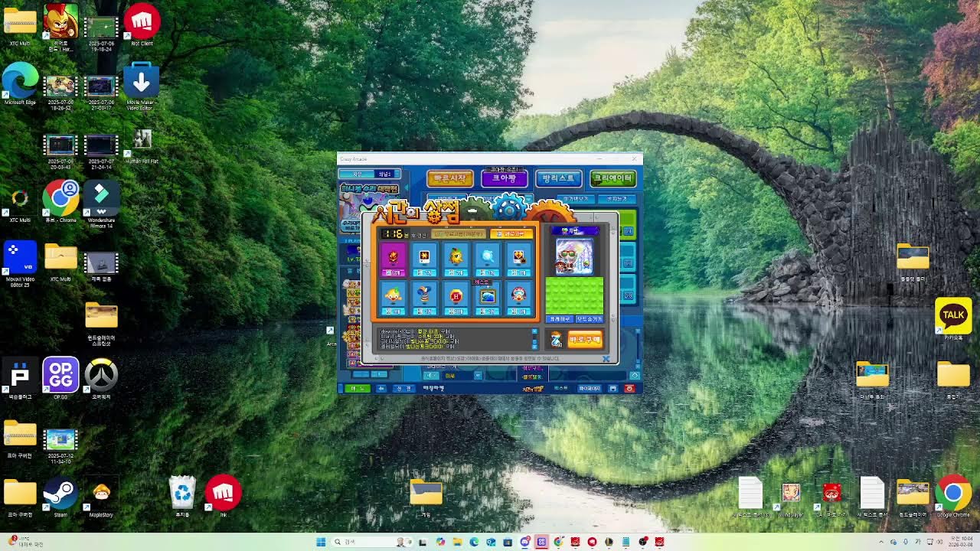Click the 빠른시작 quick start button
The height and width of the screenshot is (551, 980).
pos(449,178)
